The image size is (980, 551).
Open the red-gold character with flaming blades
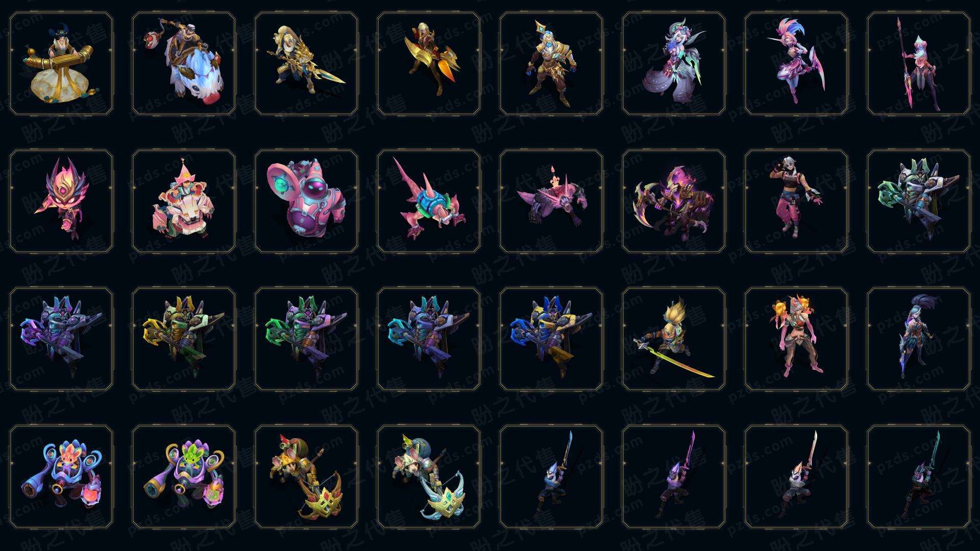429,64
